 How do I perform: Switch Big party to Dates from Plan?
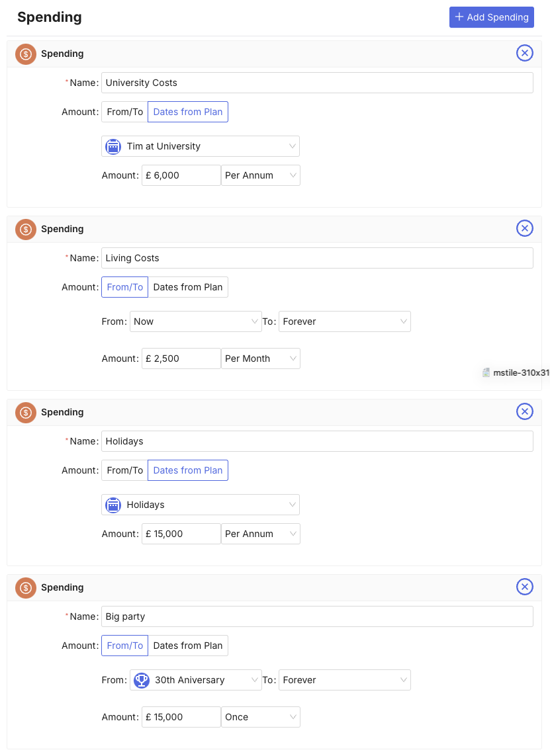188,646
